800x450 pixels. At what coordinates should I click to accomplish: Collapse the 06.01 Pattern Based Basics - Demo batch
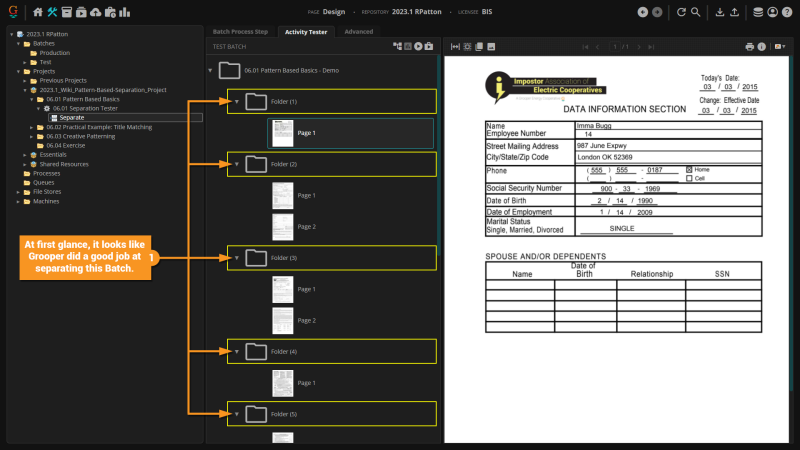pyautogui.click(x=210, y=70)
